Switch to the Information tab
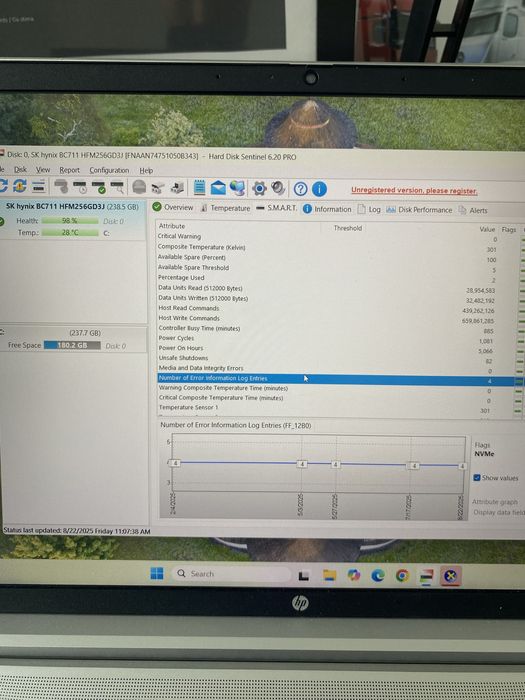 tap(327, 209)
